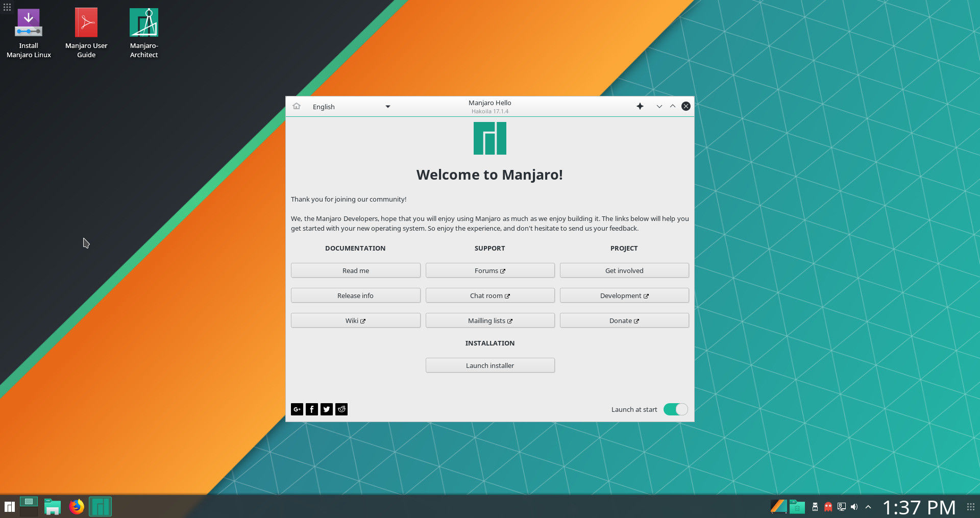Click the 1:37 PM clock in the panel
The image size is (980, 518).
tap(919, 507)
